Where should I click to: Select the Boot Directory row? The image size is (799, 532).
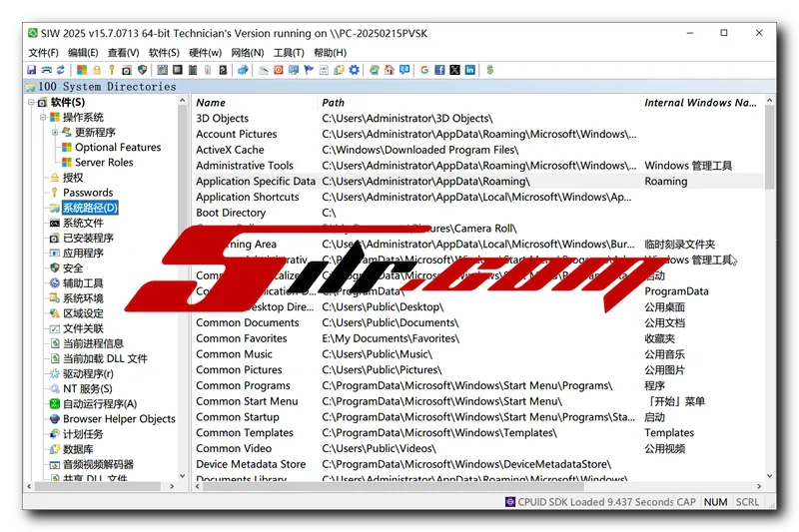click(478, 213)
